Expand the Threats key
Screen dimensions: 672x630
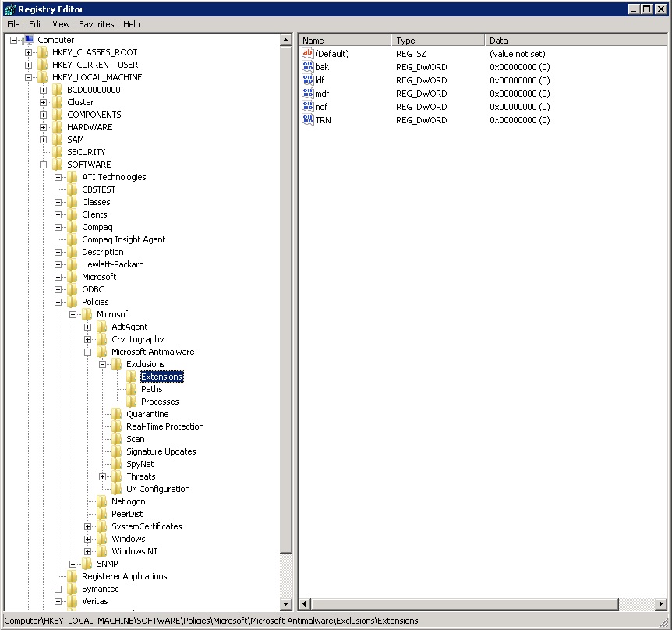pos(103,476)
